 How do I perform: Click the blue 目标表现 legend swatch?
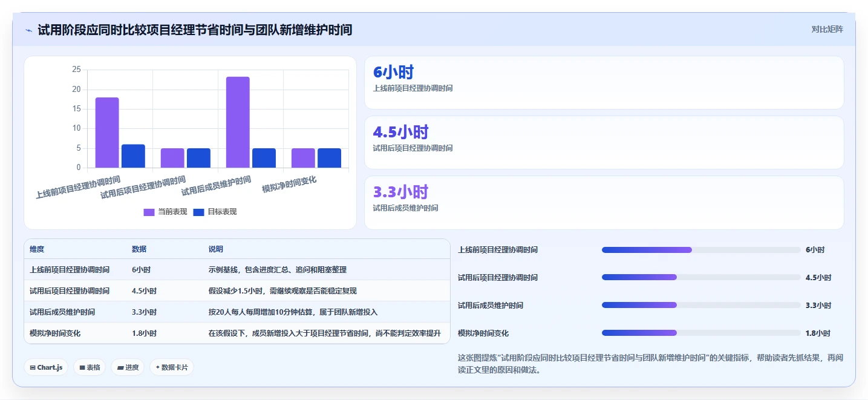tap(199, 212)
